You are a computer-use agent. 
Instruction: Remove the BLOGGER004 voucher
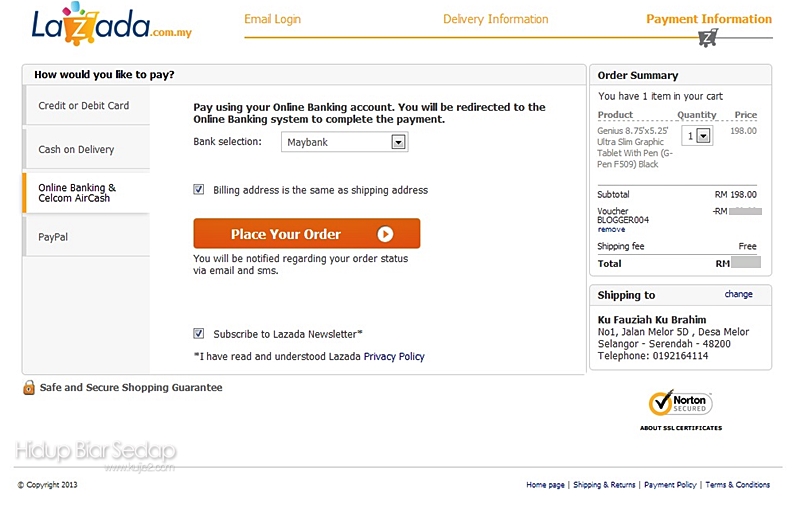[x=611, y=230]
